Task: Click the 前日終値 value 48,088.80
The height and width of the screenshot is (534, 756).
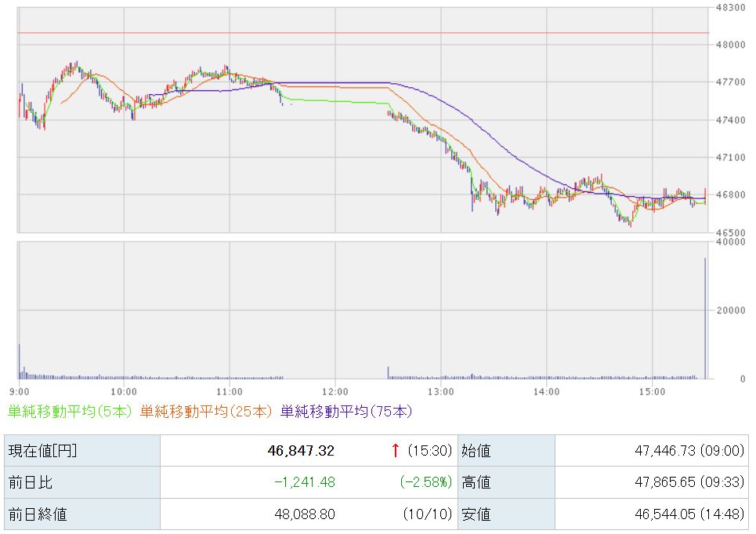Action: [x=304, y=514]
